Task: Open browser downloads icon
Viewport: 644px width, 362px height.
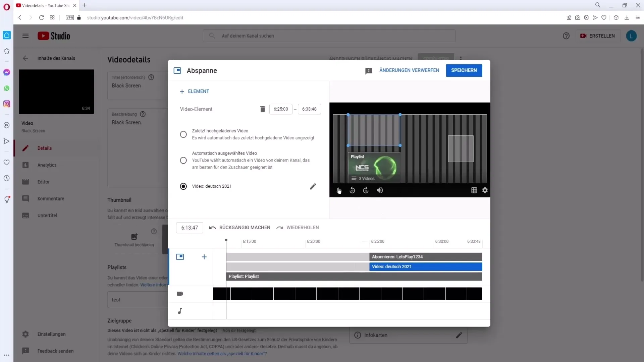Action: pyautogui.click(x=627, y=18)
